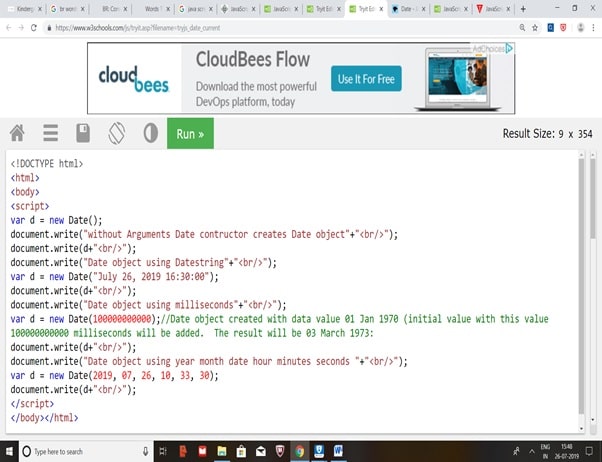The height and width of the screenshot is (462, 602).
Task: Go forward with the browser forward arrow
Action: tap(21, 28)
